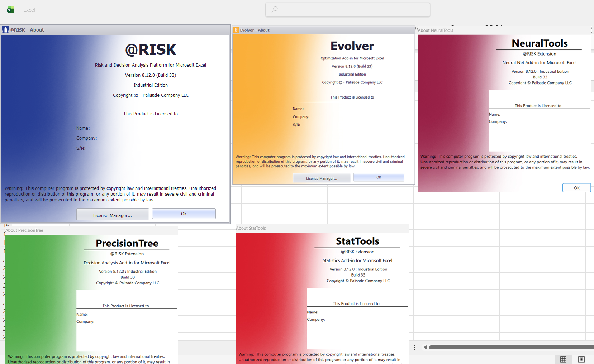This screenshot has width=594, height=364.
Task: Click the left arrow of horizontal scrollbar
Action: tap(425, 348)
